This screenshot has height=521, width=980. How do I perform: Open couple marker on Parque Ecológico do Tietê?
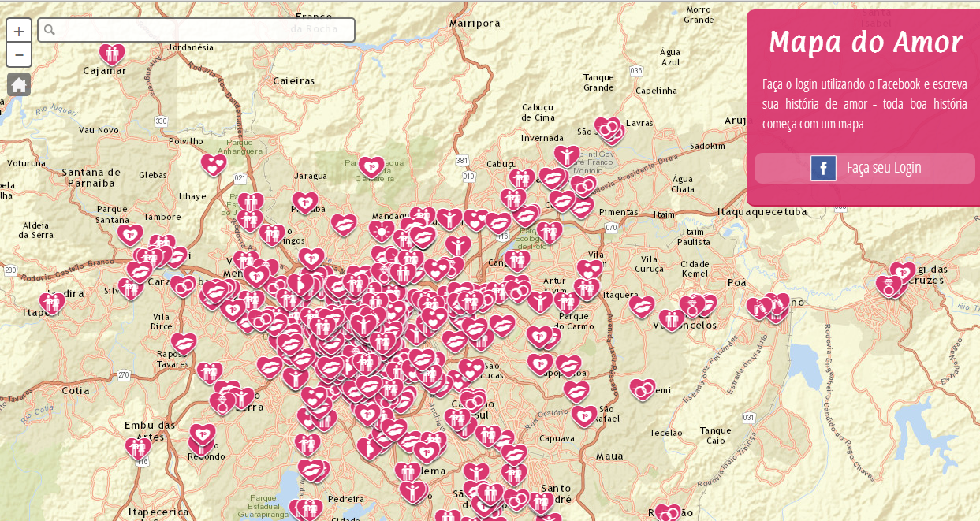point(550,232)
